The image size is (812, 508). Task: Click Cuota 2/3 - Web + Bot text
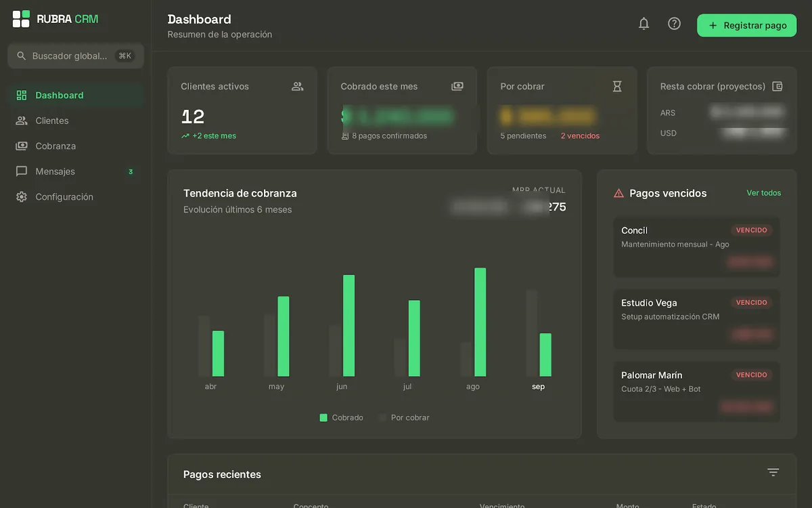tap(661, 389)
